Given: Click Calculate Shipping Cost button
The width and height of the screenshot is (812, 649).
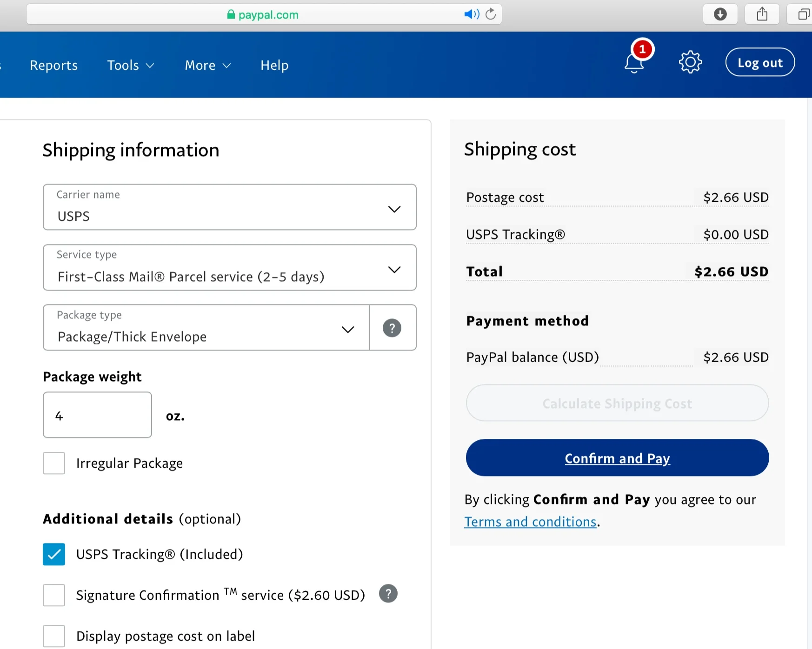Looking at the screenshot, I should coord(617,403).
